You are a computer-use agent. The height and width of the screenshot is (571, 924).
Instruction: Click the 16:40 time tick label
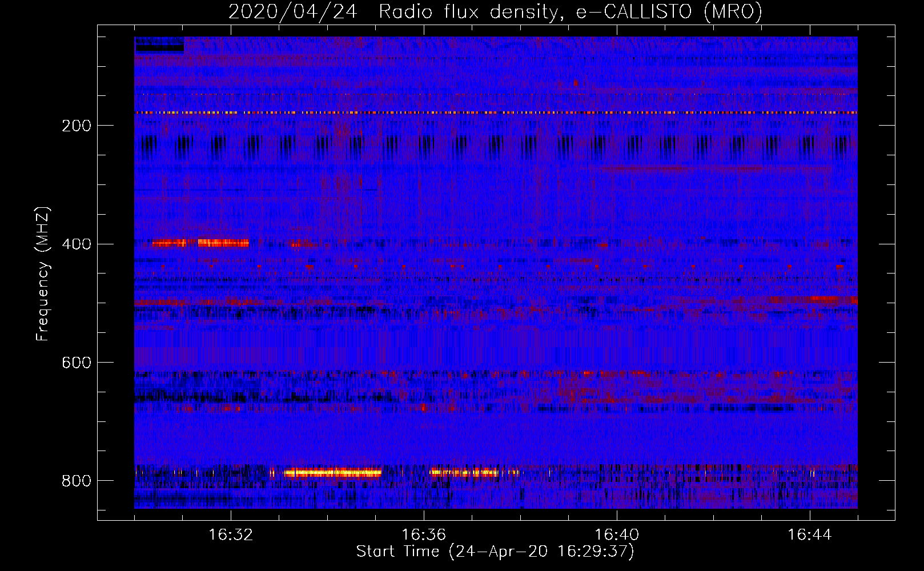617,535
